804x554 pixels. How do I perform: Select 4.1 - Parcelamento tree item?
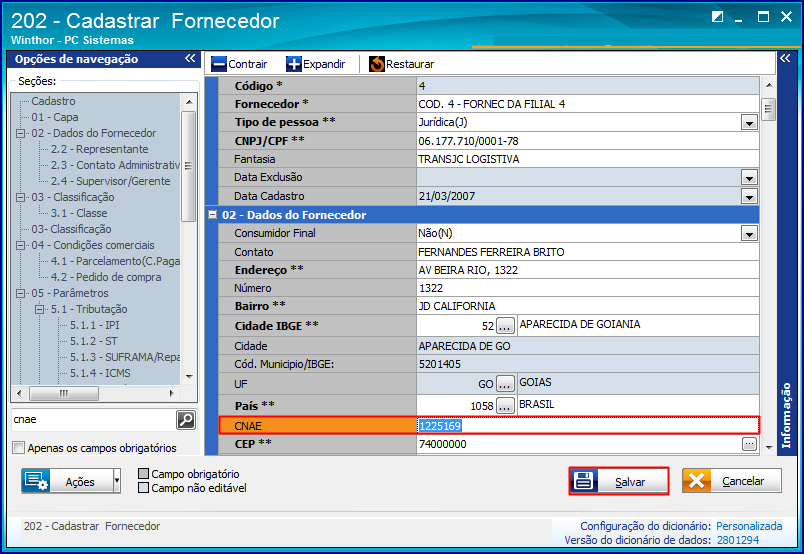click(x=115, y=261)
